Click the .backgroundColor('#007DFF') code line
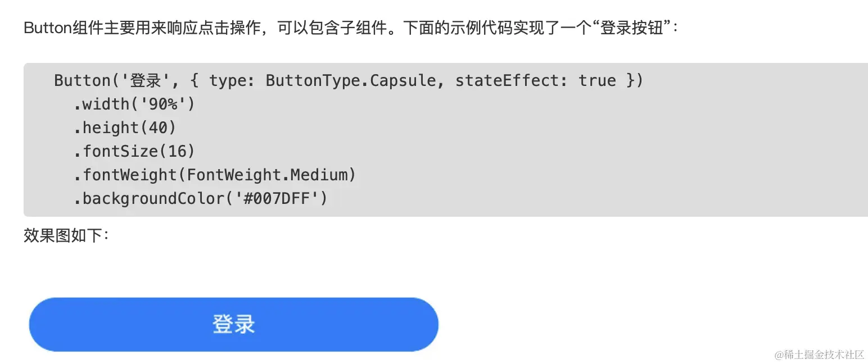Image resolution: width=868 pixels, height=364 pixels. click(201, 198)
